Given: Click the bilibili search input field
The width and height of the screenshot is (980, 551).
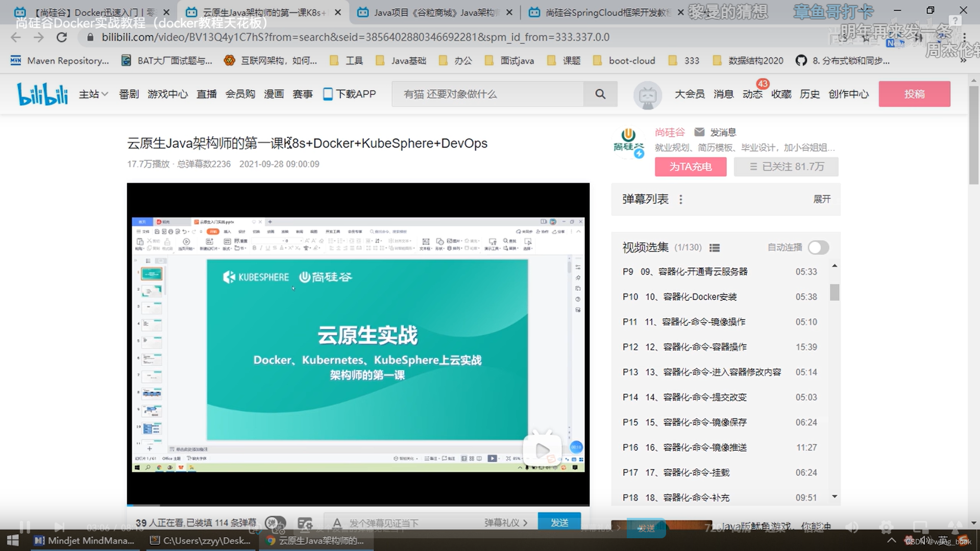Looking at the screenshot, I should click(487, 94).
